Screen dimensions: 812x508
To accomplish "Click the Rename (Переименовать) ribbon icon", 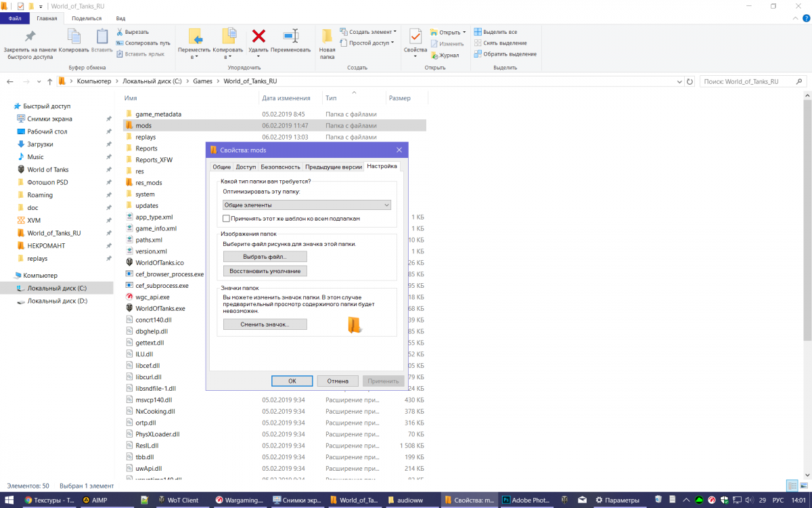I will click(x=291, y=36).
